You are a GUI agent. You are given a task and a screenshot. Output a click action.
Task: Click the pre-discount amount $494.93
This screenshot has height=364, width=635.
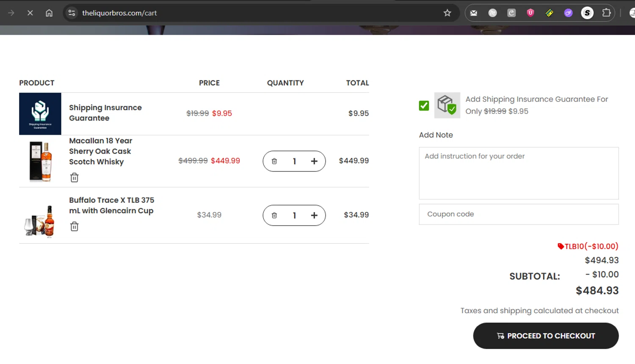602,260
